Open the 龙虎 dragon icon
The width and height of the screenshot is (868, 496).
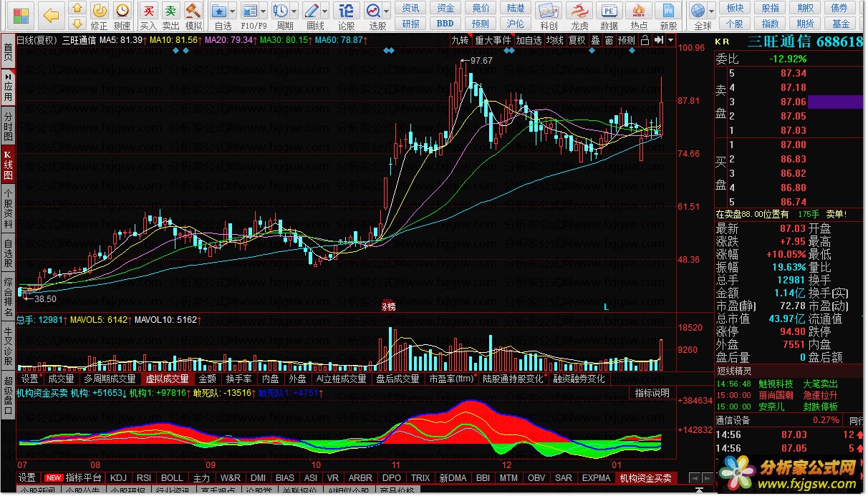click(x=579, y=11)
